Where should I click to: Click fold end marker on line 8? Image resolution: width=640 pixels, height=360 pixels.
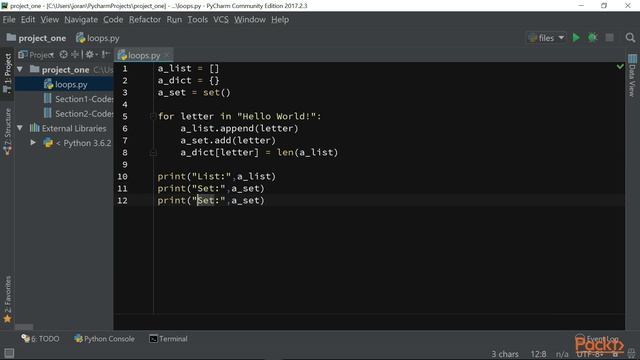[153, 153]
